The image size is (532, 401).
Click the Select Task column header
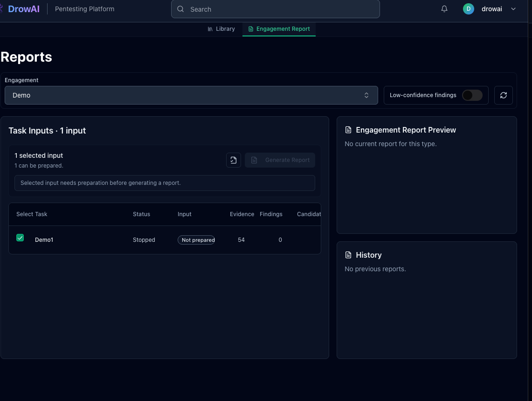click(x=32, y=214)
